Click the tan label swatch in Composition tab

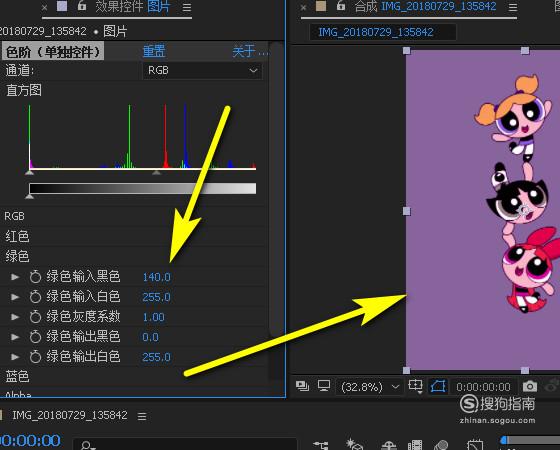pyautogui.click(x=321, y=6)
